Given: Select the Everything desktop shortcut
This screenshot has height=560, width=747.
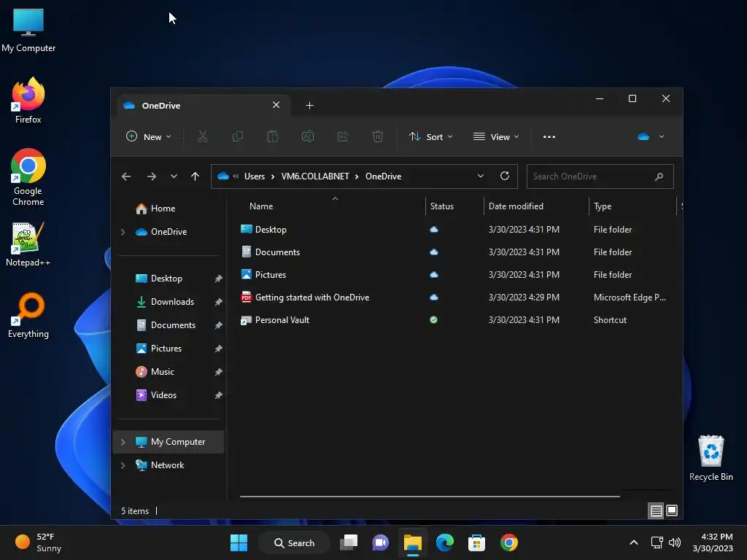Looking at the screenshot, I should click(x=28, y=316).
